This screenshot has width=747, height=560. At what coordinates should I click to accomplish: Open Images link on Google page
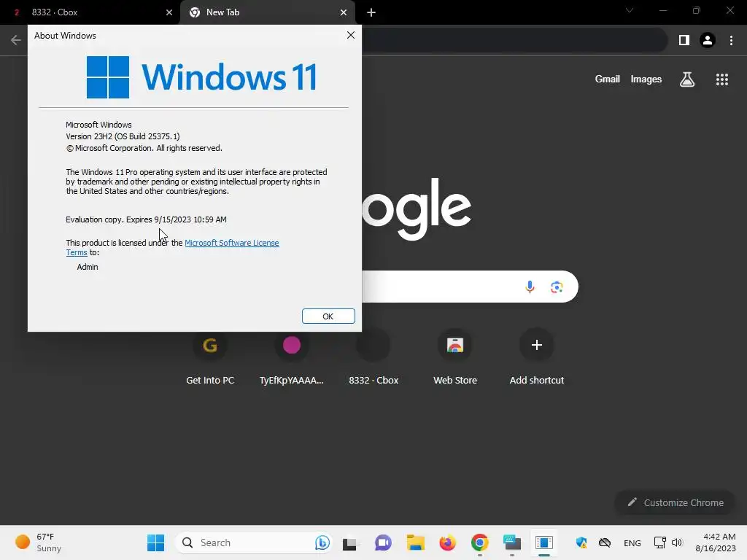[x=646, y=79]
